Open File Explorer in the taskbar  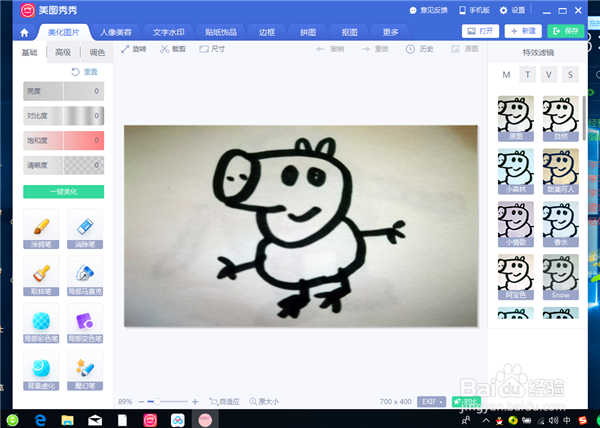pos(68,420)
